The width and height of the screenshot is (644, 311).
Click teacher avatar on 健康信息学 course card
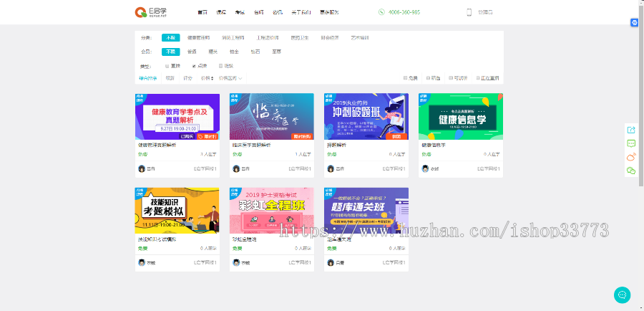[425, 168]
